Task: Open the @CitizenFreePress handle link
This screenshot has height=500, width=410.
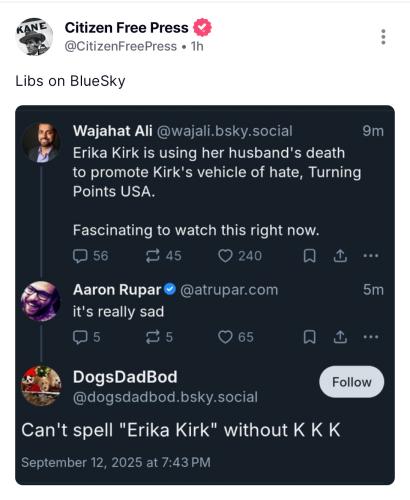Action: pos(120,46)
